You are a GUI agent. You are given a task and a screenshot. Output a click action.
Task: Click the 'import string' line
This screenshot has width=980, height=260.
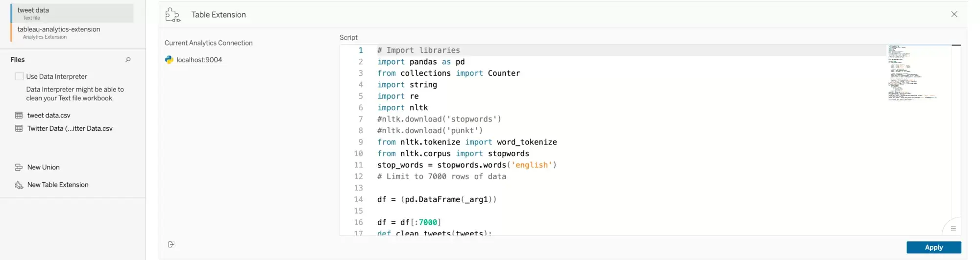tap(407, 85)
